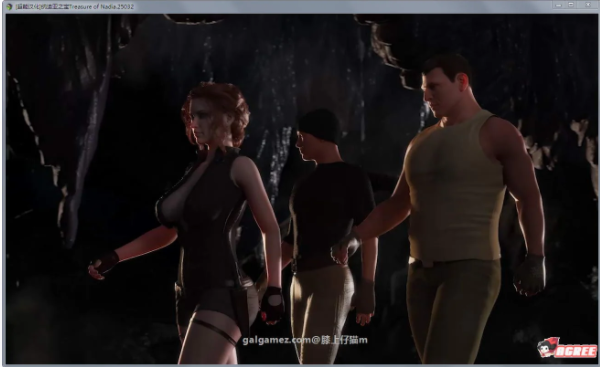Click the woman's gloved hand swinging forward
Viewport: 600px width, 367px height.
[103, 265]
